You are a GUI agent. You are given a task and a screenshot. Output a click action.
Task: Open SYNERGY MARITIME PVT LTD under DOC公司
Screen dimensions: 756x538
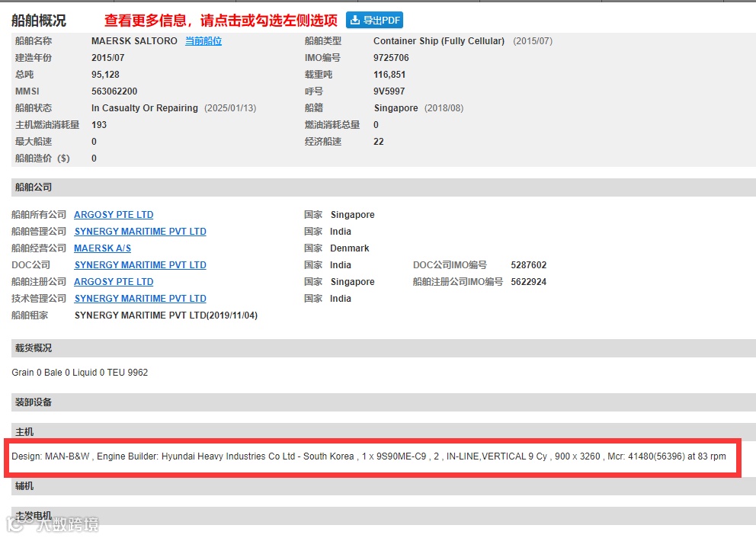(x=140, y=265)
